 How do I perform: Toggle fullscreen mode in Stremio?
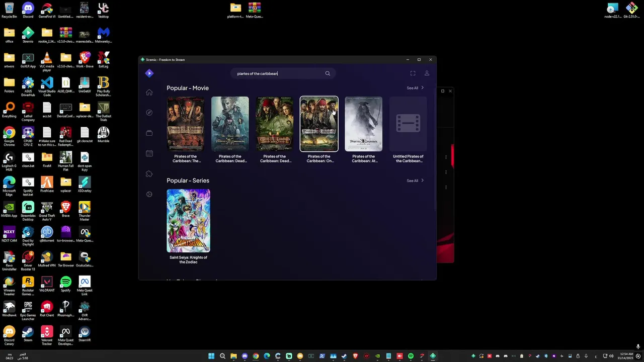click(x=413, y=73)
